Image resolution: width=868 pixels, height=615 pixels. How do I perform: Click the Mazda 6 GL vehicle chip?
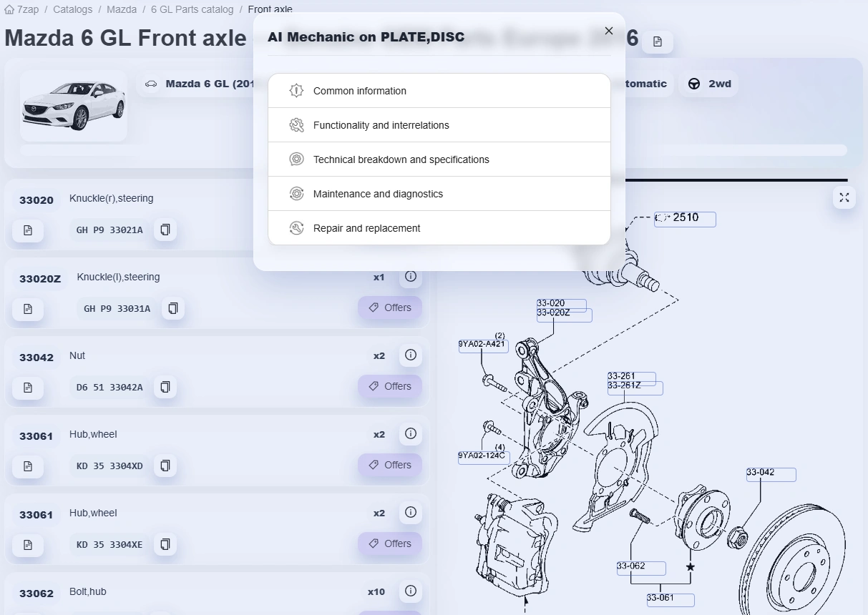point(197,84)
